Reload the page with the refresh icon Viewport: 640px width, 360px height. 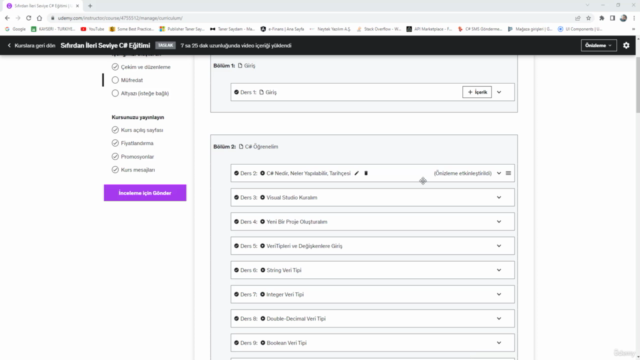coord(29,18)
